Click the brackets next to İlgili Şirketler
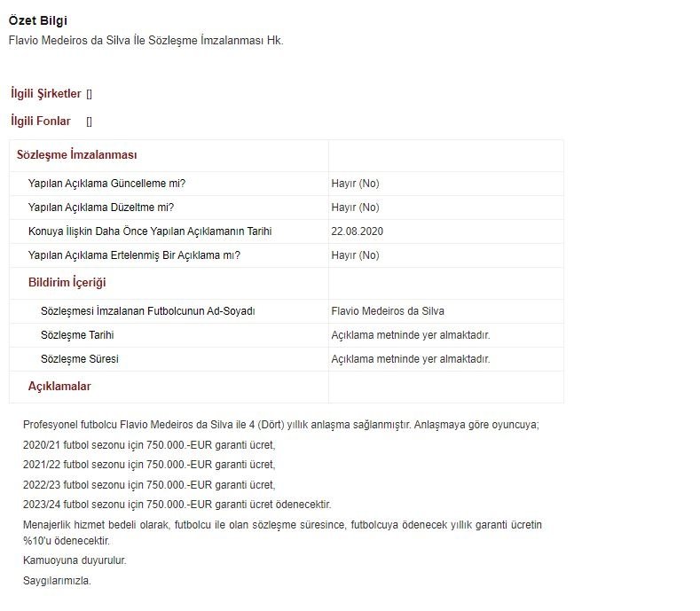 pos(90,94)
